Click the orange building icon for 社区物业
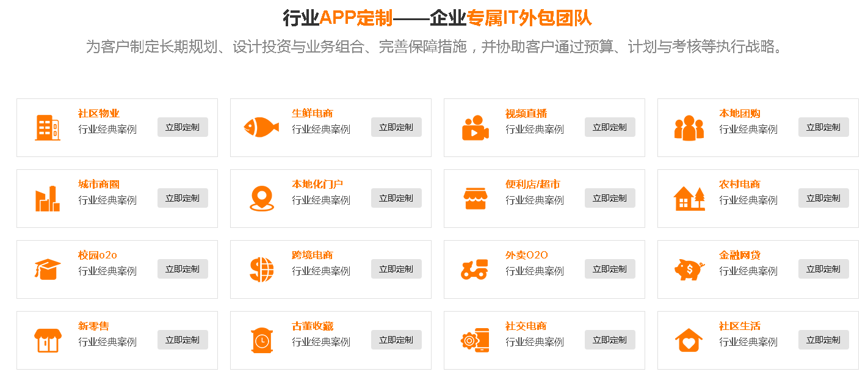This screenshot has height=377, width=868. pyautogui.click(x=48, y=128)
